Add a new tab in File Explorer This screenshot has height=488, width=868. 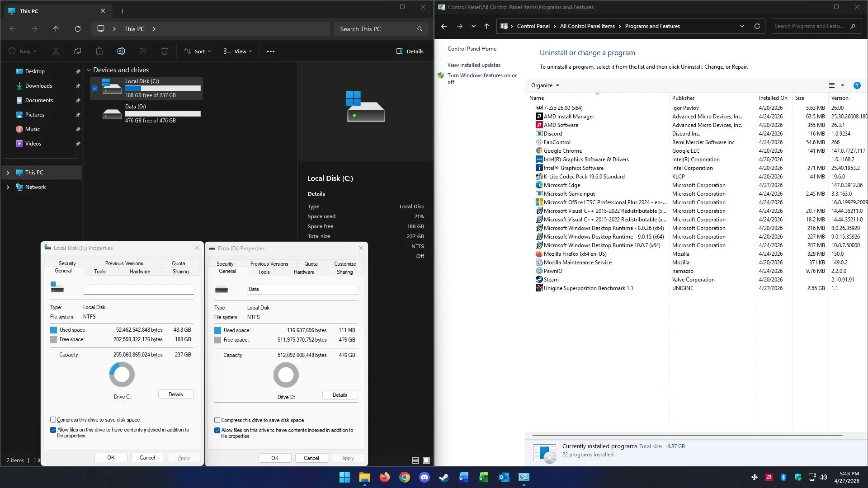coord(123,11)
